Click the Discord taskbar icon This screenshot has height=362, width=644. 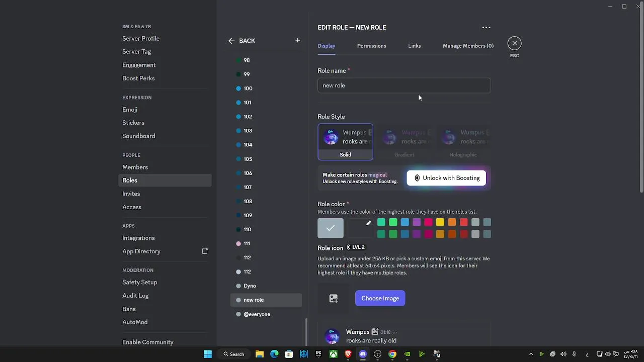(363, 354)
